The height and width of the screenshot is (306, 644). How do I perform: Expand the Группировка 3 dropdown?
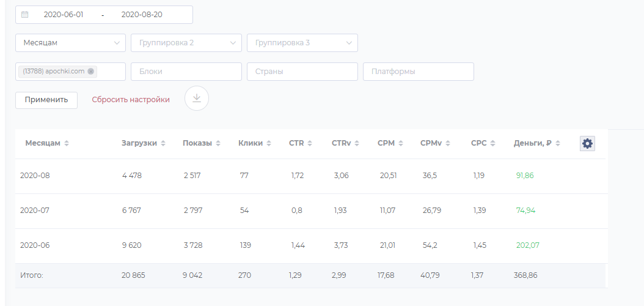302,43
